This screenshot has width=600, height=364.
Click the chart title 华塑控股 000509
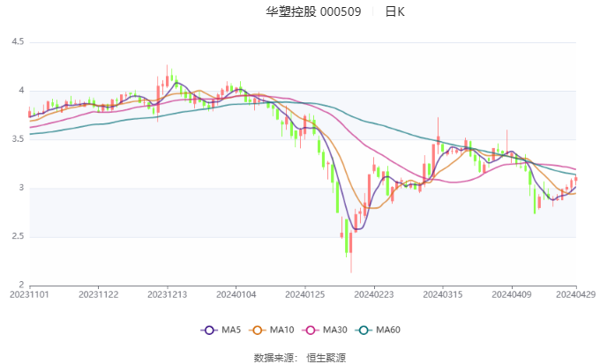click(x=313, y=11)
